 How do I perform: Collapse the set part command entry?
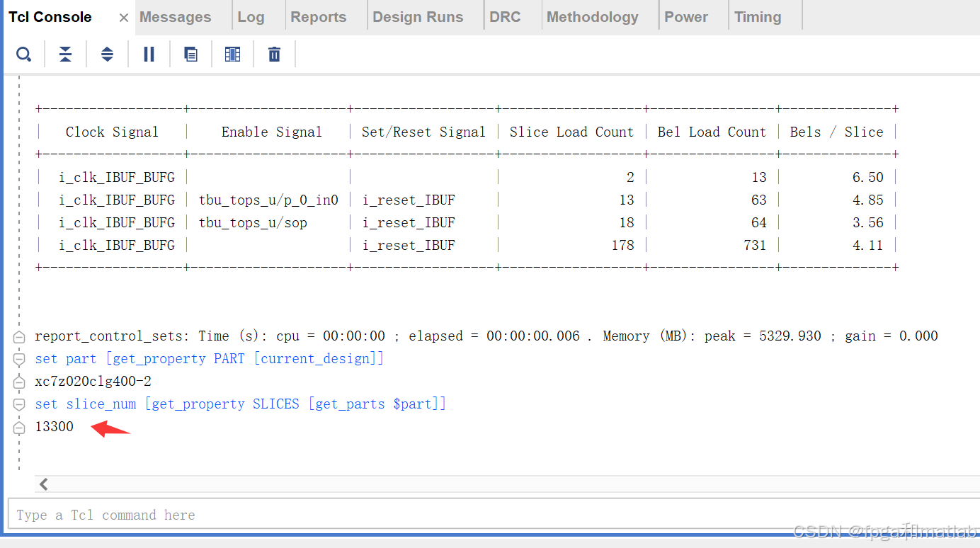(x=19, y=359)
